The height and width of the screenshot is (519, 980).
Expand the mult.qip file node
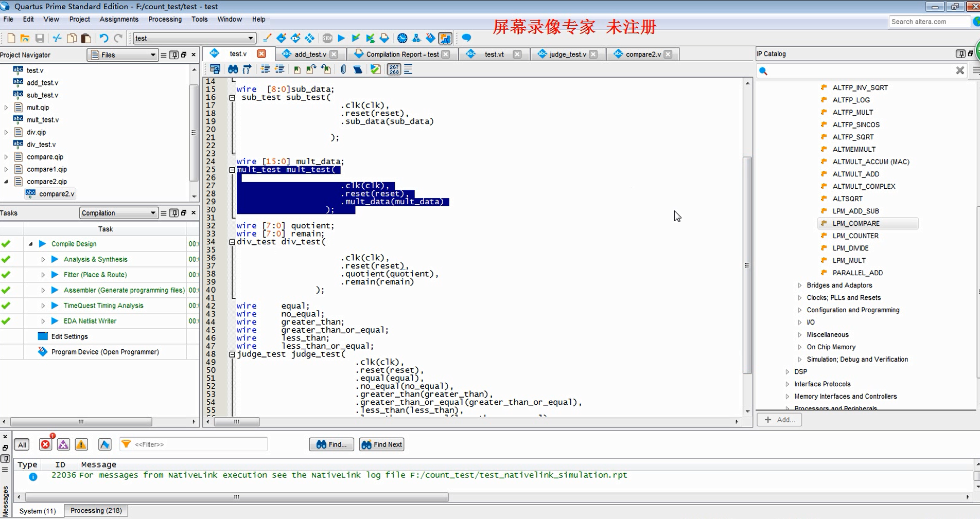(6, 108)
